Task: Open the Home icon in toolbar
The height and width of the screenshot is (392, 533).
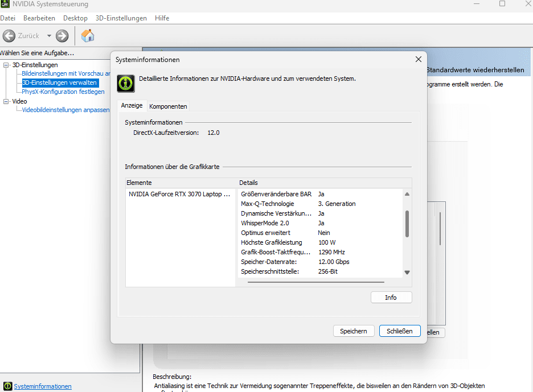Action: click(88, 35)
